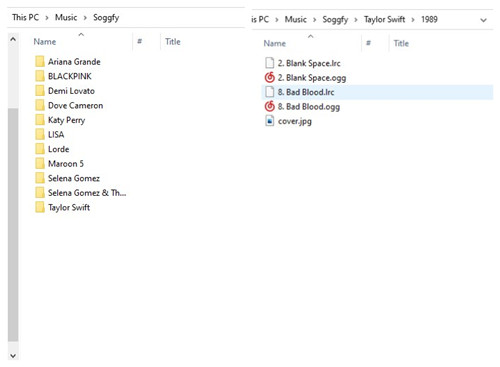Select the Selena Gomez & Th... folder name

[87, 193]
